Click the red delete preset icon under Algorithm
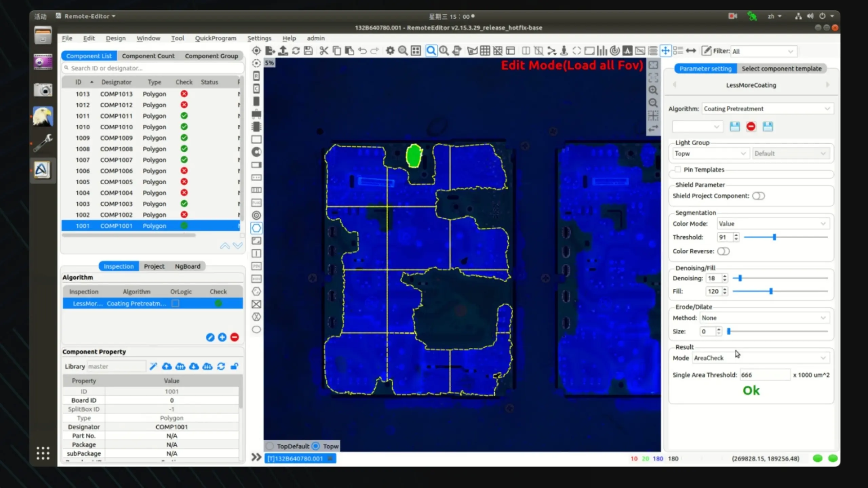868x488 pixels. pos(751,127)
